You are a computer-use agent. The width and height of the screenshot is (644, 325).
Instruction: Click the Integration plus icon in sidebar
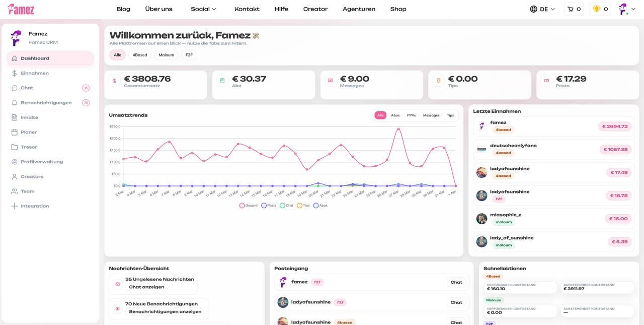click(x=15, y=206)
